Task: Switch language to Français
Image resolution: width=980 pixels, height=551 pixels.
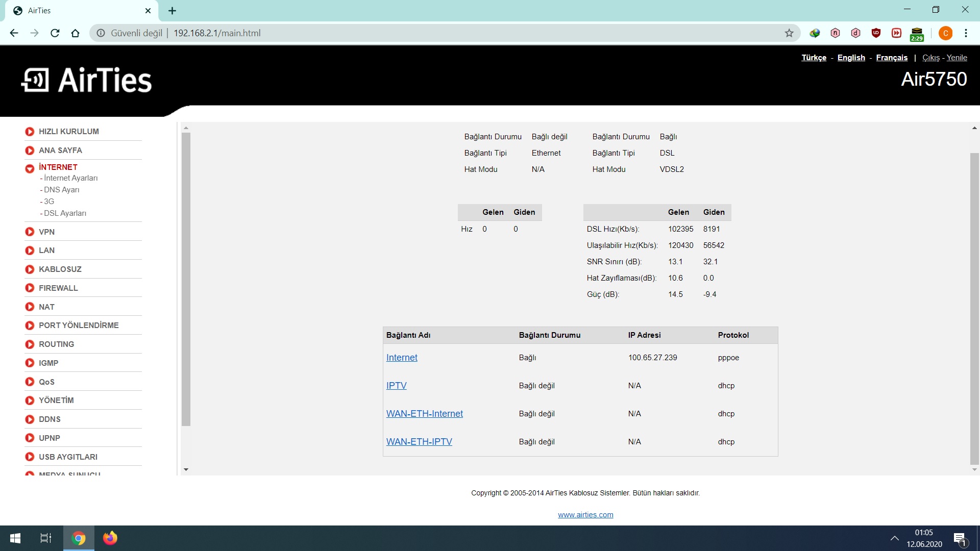Action: pyautogui.click(x=892, y=58)
